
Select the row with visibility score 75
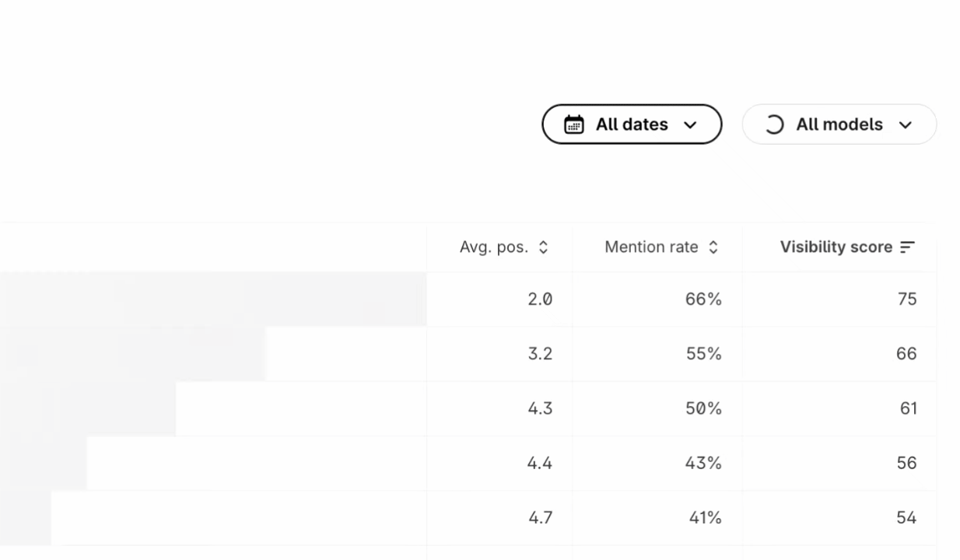click(x=906, y=299)
